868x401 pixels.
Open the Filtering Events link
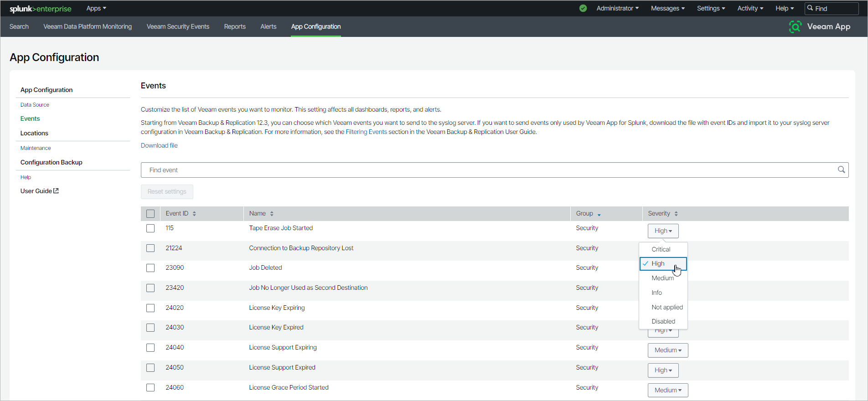point(366,132)
